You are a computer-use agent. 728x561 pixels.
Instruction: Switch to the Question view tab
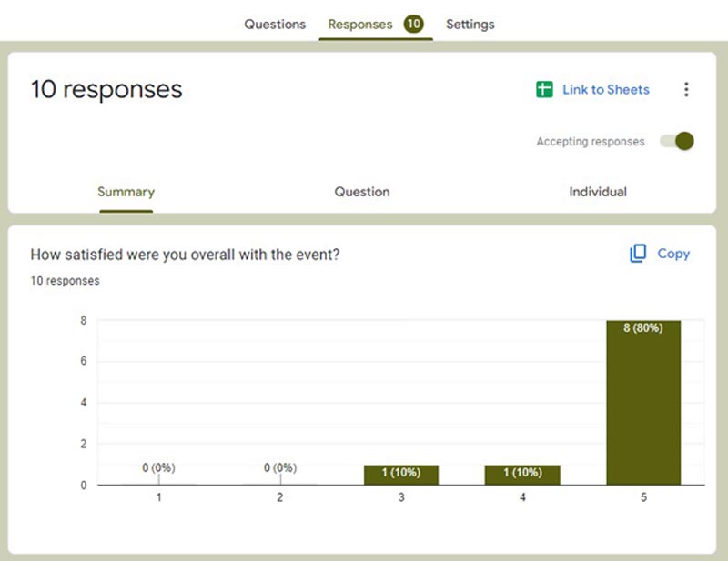(x=362, y=192)
